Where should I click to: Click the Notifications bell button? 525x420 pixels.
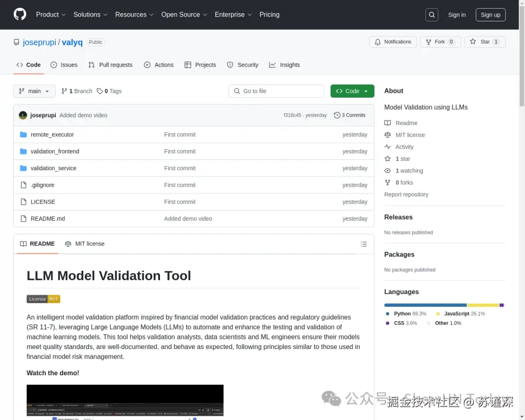pyautogui.click(x=393, y=42)
